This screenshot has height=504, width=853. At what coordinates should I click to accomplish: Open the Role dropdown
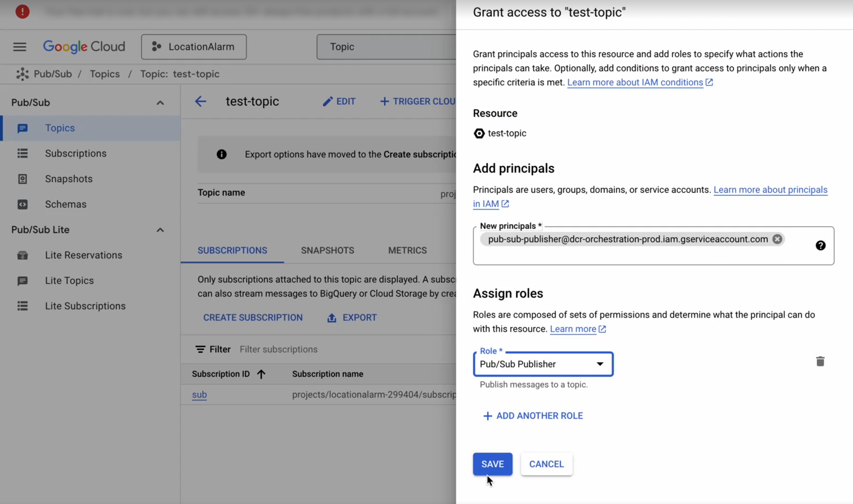point(543,364)
